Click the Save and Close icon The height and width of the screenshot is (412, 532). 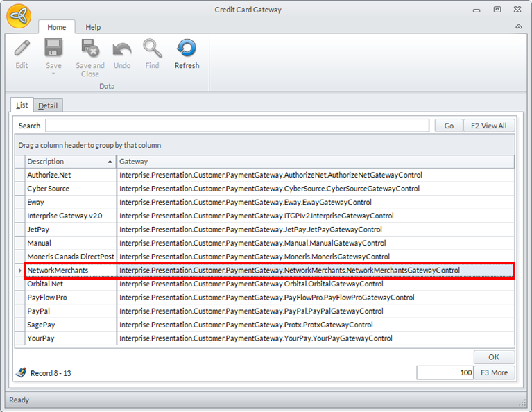coord(89,49)
